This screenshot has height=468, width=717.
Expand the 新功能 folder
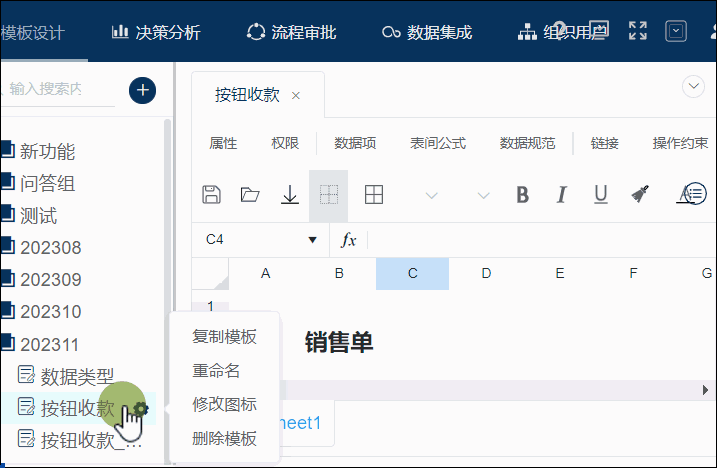(47, 151)
